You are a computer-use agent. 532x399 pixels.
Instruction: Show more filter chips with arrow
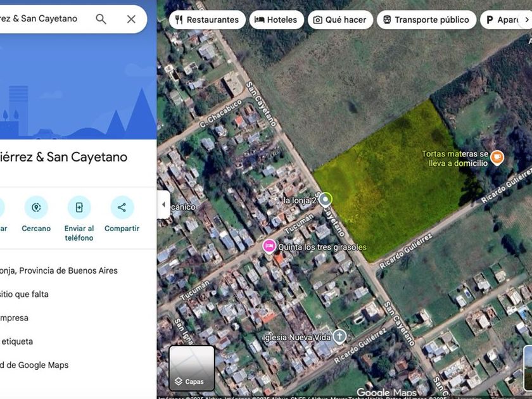[526, 20]
